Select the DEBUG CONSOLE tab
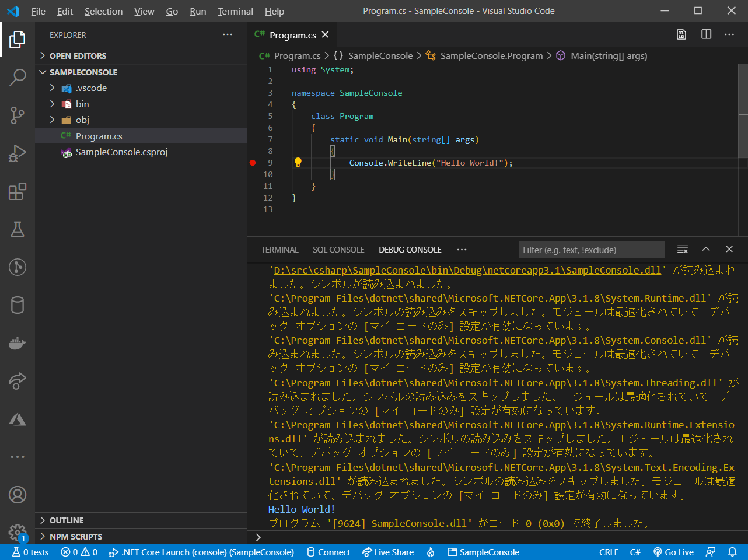The width and height of the screenshot is (748, 560). coord(410,250)
